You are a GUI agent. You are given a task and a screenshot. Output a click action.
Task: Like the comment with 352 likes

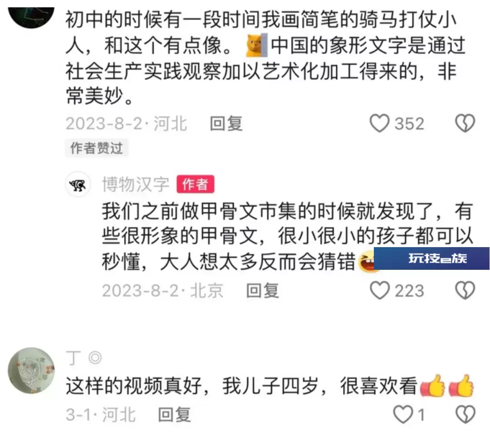click(x=379, y=123)
